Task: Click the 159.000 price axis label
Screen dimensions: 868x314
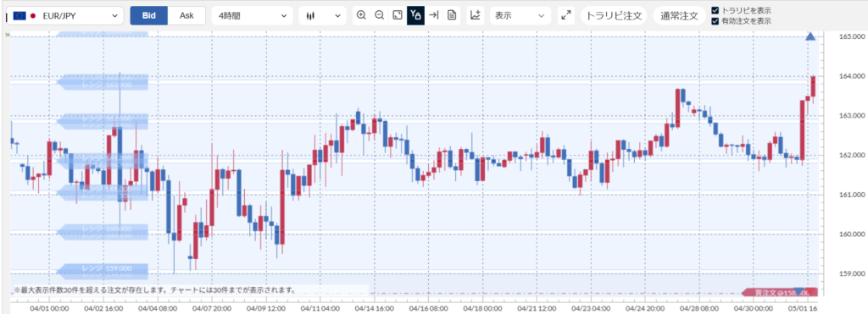Action: [852, 273]
